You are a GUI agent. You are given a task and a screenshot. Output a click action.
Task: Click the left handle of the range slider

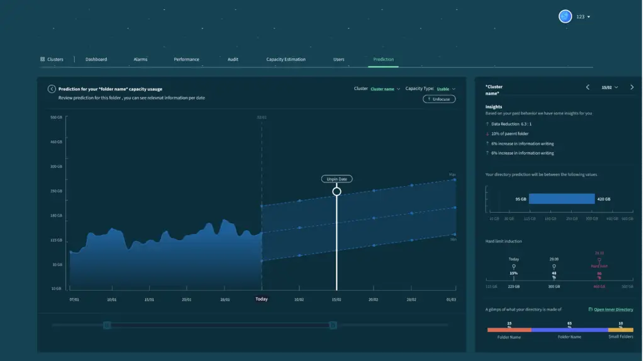[x=107, y=325]
